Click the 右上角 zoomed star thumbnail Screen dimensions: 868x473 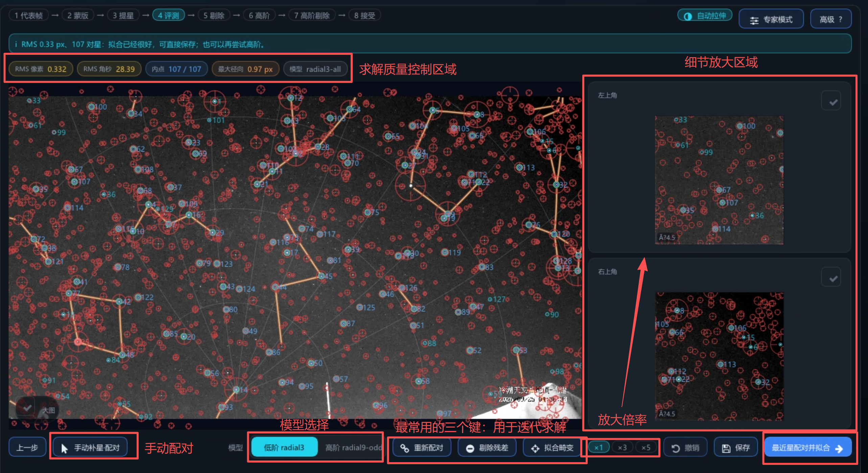[719, 356]
